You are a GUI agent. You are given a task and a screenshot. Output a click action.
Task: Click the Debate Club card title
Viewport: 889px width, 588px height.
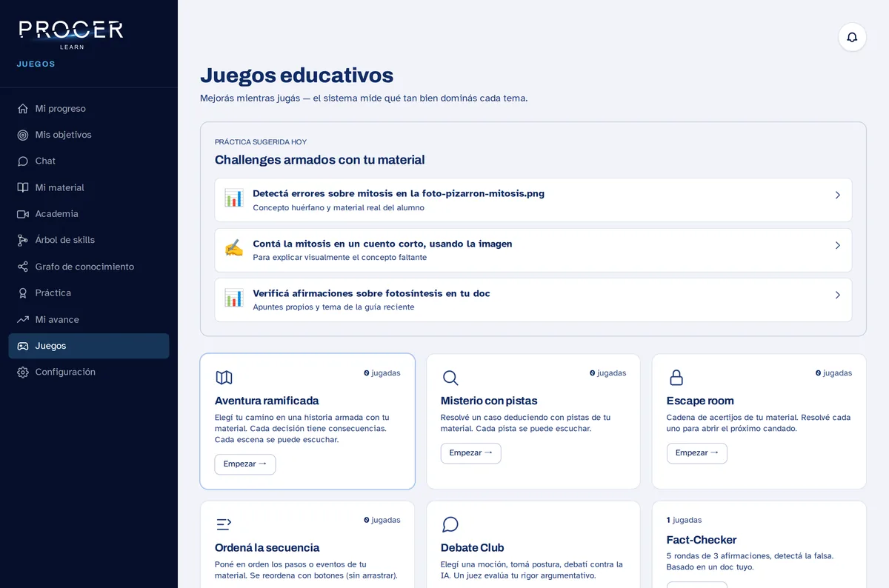(472, 548)
